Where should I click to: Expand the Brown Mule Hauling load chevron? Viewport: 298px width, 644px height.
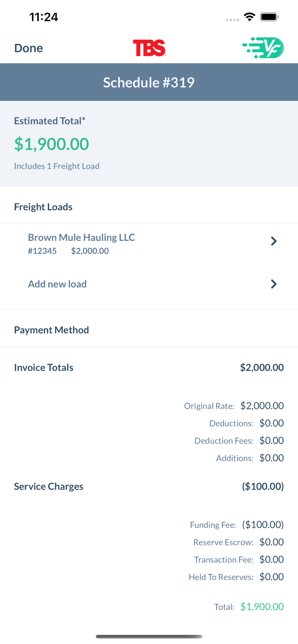(273, 241)
